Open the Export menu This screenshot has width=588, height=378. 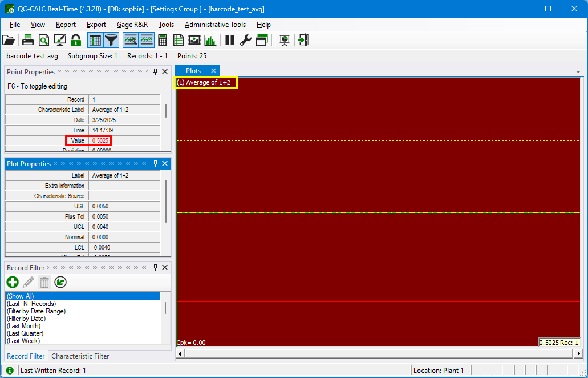point(96,25)
